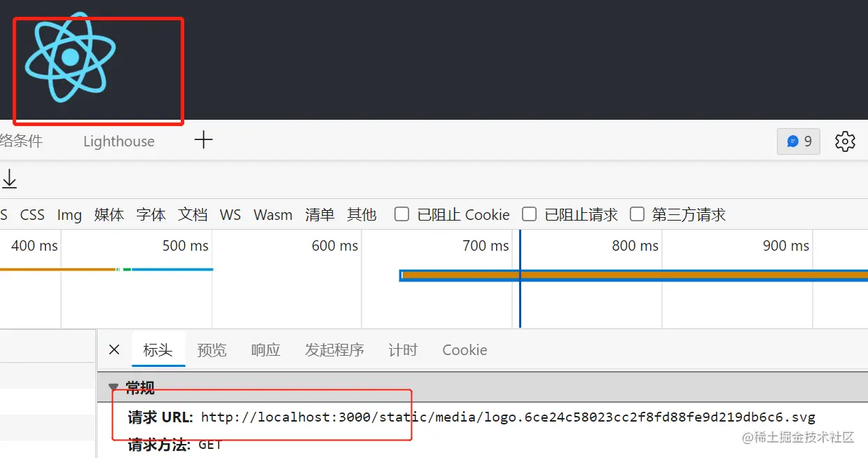Filter requests by 媒体 type
This screenshot has width=868, height=458.
click(109, 215)
